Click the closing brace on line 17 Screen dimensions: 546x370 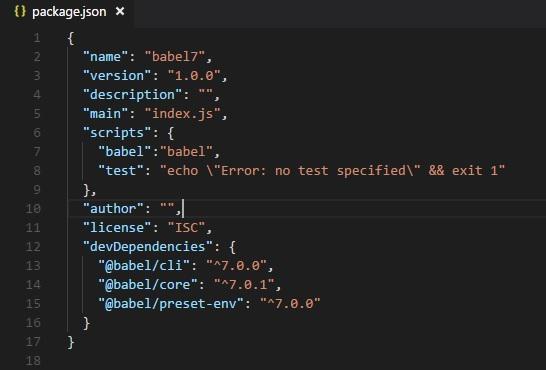71,342
